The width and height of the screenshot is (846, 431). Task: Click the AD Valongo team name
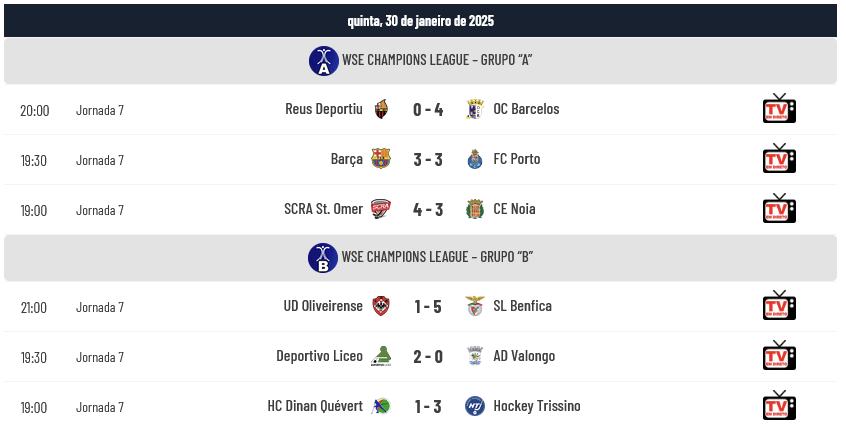tap(524, 356)
